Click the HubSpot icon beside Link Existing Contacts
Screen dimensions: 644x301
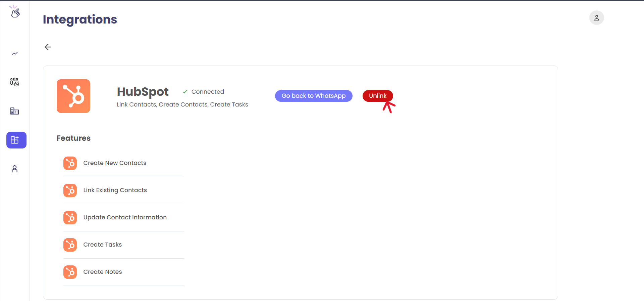click(x=70, y=190)
